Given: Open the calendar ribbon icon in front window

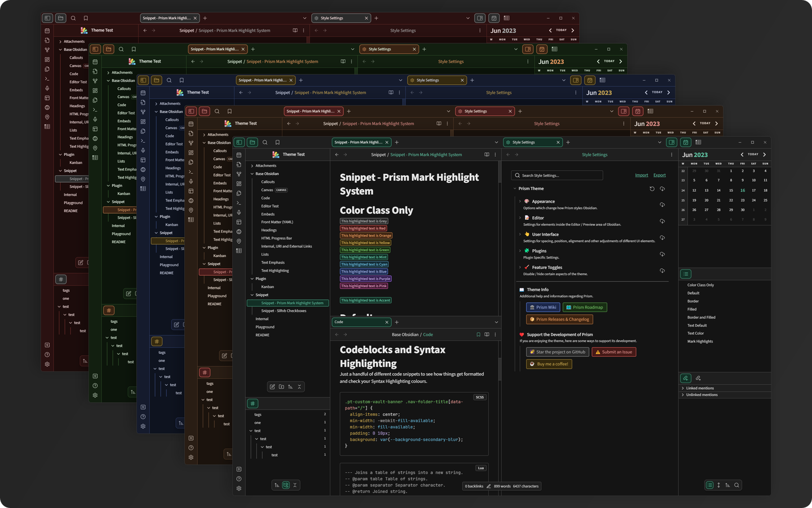Looking at the screenshot, I should tap(239, 155).
